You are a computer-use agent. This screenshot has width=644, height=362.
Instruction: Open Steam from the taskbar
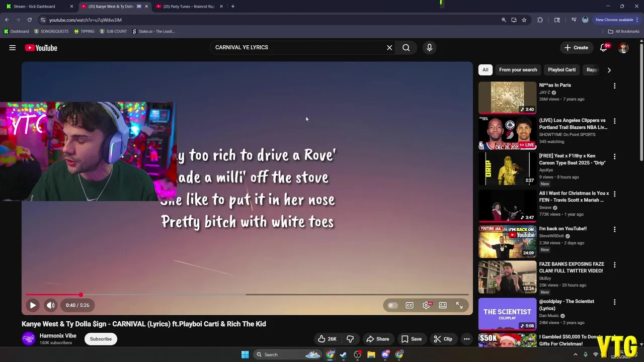343,354
